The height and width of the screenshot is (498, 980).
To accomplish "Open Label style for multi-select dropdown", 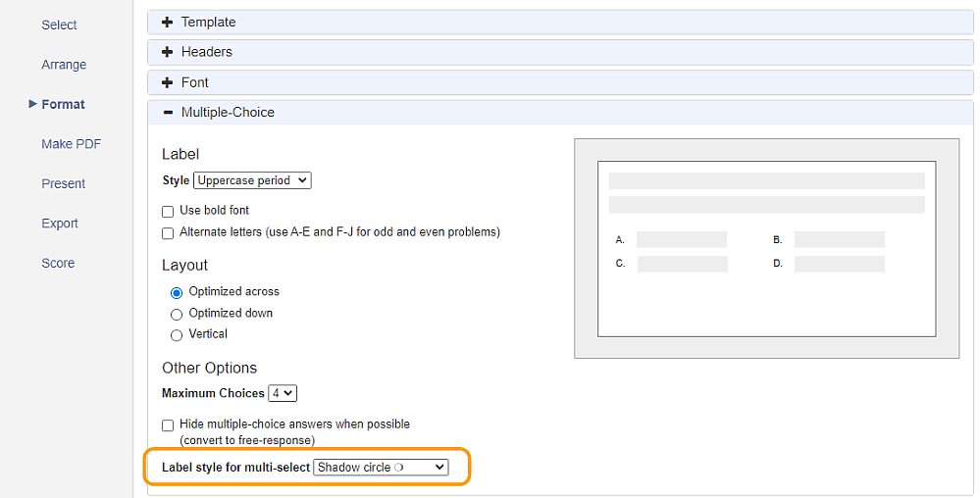I will click(381, 468).
